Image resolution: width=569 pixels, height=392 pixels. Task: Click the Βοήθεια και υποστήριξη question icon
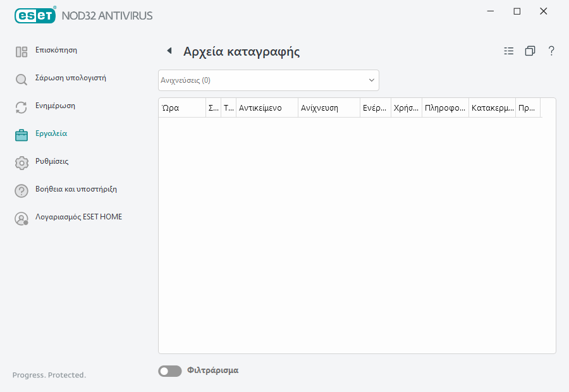point(21,190)
